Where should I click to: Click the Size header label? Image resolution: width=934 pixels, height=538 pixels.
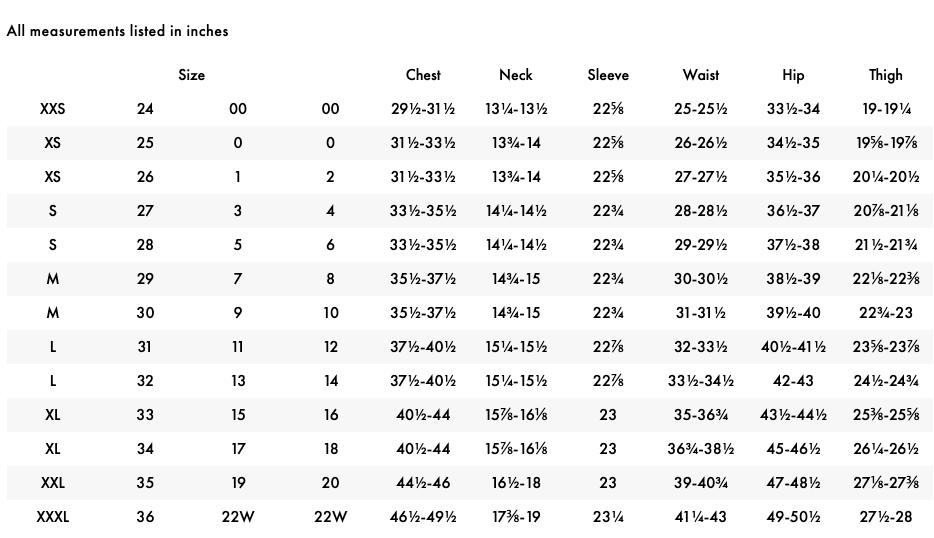(191, 75)
